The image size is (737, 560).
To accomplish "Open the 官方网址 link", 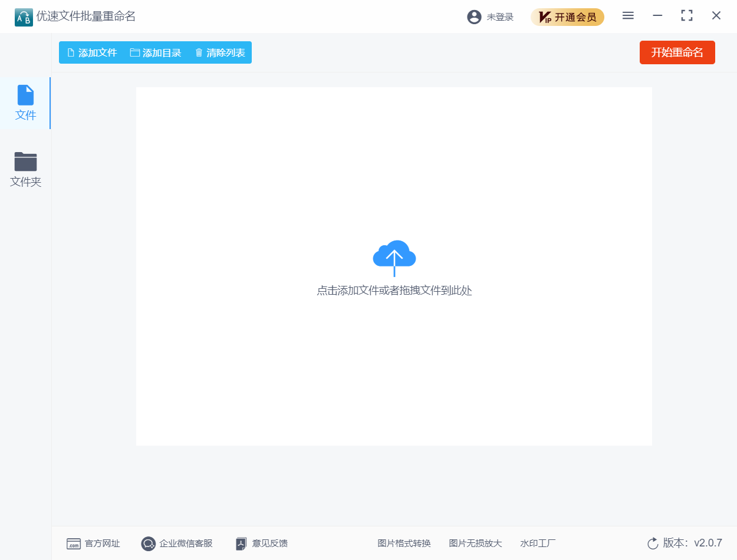I will [x=94, y=543].
